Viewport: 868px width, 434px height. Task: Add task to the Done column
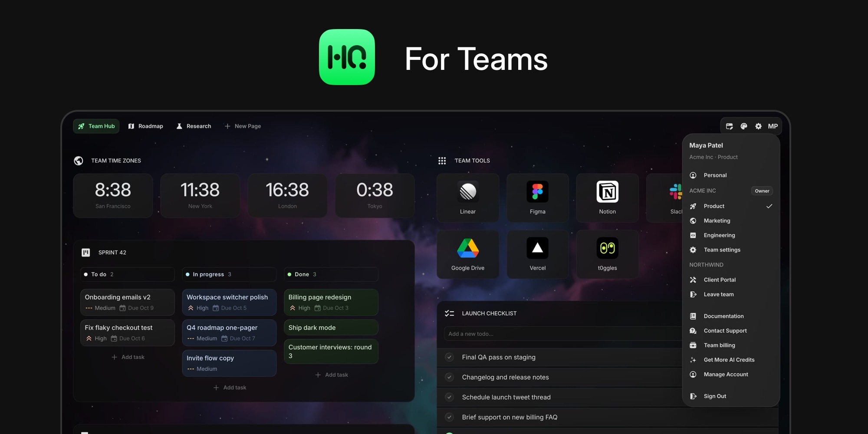[x=331, y=375]
